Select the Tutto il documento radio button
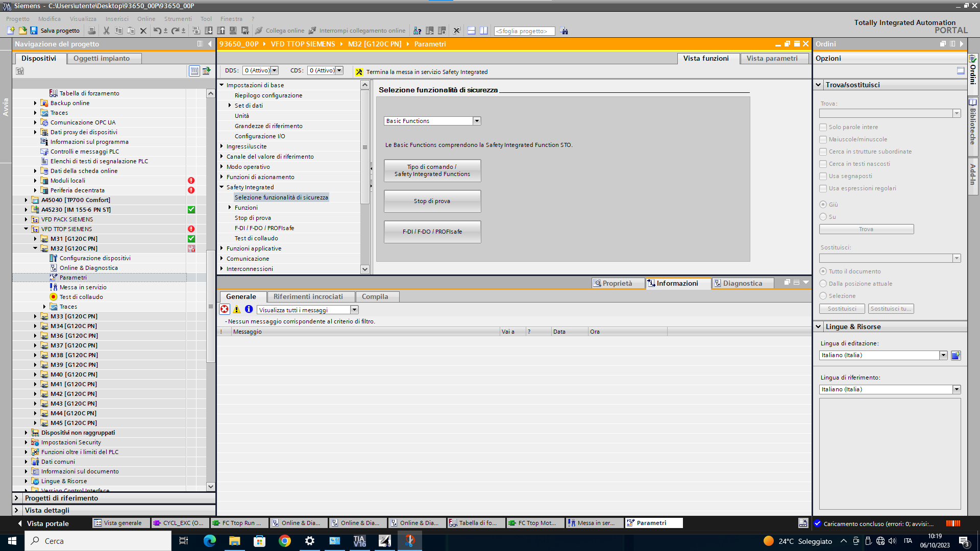980x551 pixels. pyautogui.click(x=823, y=271)
